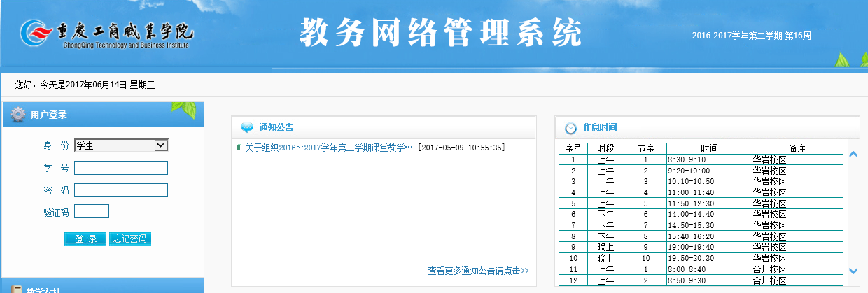Focus the 学号 student number field
The height and width of the screenshot is (293, 868).
point(121,168)
